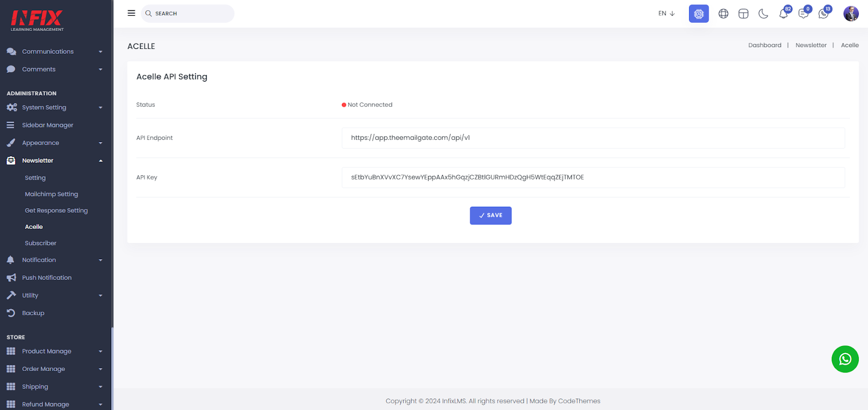
Task: Click into the API Key field
Action: [x=593, y=177]
